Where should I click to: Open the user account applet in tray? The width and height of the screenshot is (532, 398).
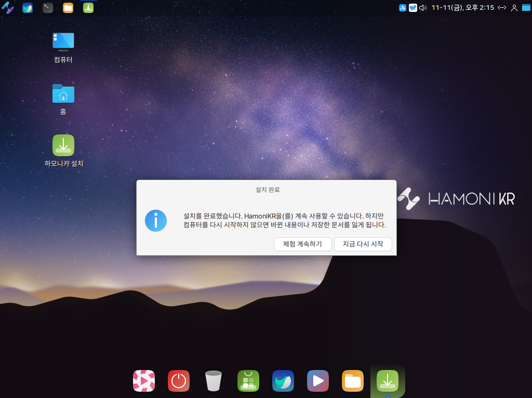514,8
